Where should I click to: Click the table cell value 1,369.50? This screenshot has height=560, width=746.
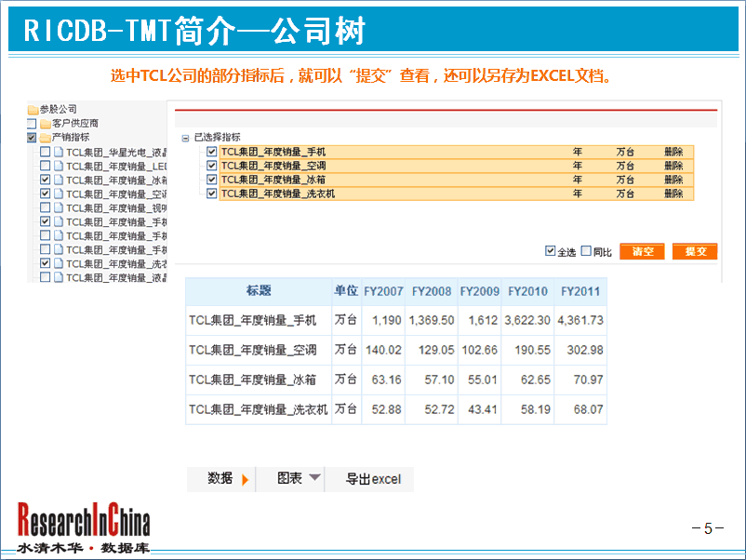tap(432, 320)
